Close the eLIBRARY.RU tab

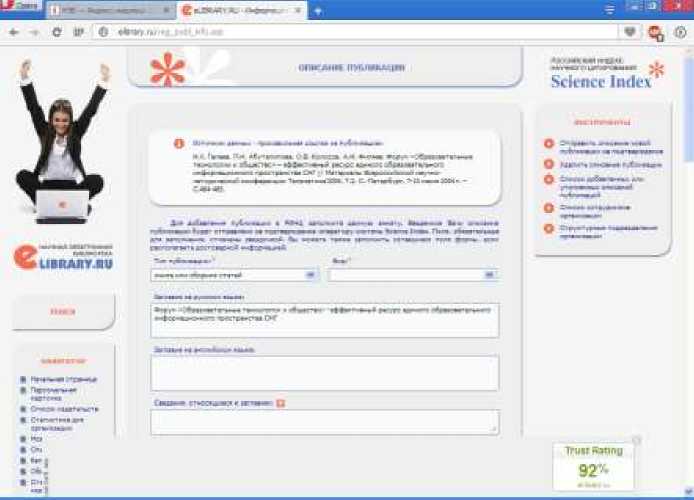pyautogui.click(x=298, y=10)
